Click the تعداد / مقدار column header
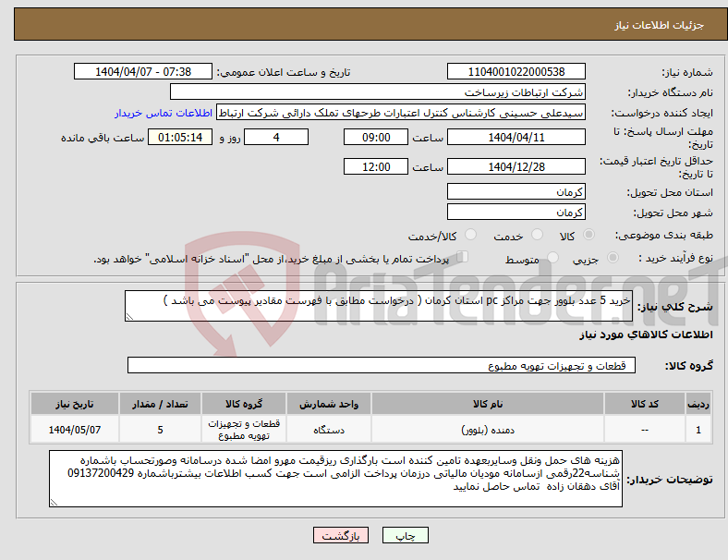 [160, 404]
